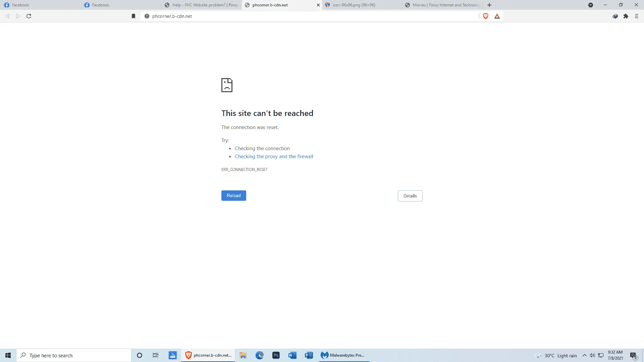This screenshot has height=362, width=644.
Task: Launch Microsoft Edge from taskbar
Action: (x=260, y=355)
